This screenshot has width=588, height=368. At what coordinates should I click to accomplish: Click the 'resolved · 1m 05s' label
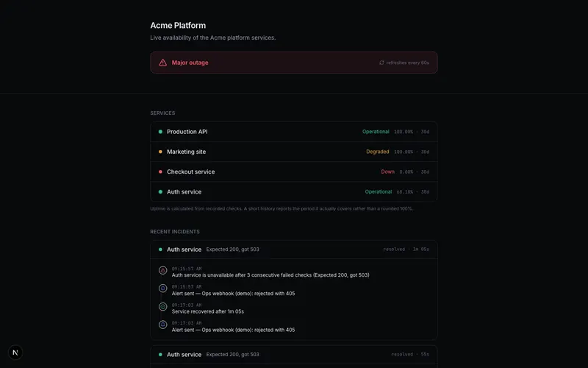[x=406, y=250]
